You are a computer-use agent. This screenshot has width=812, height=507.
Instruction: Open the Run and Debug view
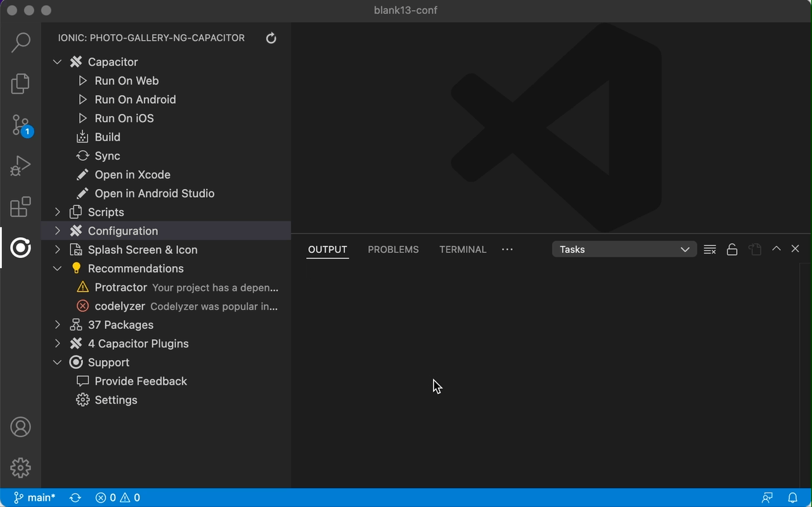tap(20, 166)
